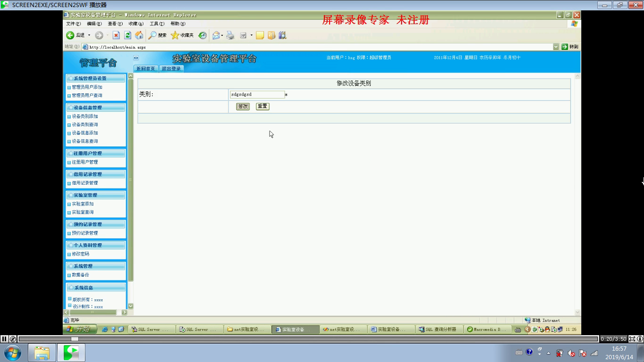The image size is (644, 362).
Task: Show hidden tray icons arrow
Action: coord(548,353)
